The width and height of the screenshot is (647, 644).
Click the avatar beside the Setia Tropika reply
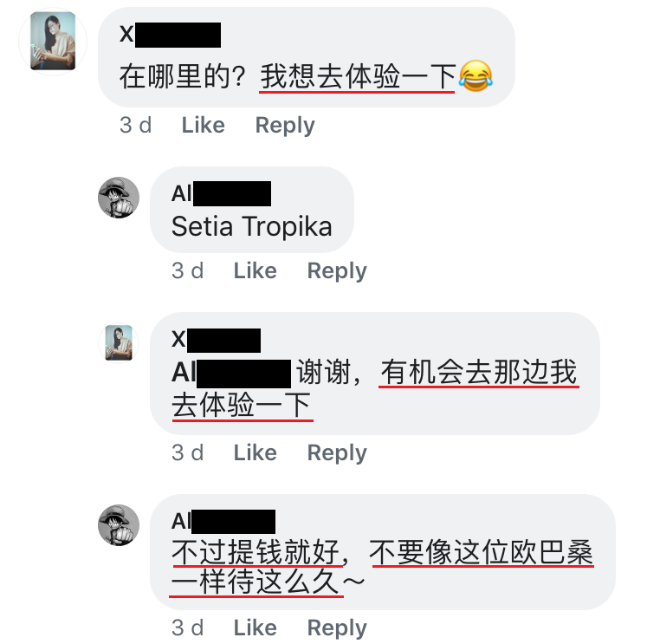(119, 198)
